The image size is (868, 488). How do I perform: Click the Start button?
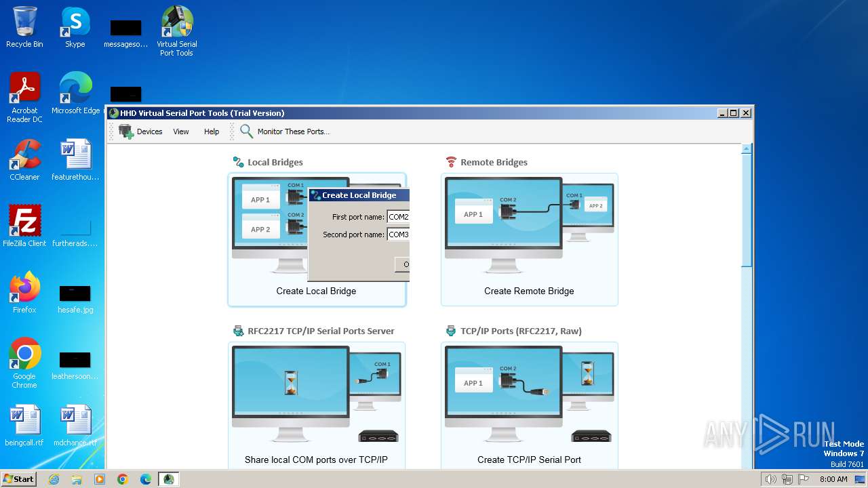(18, 479)
